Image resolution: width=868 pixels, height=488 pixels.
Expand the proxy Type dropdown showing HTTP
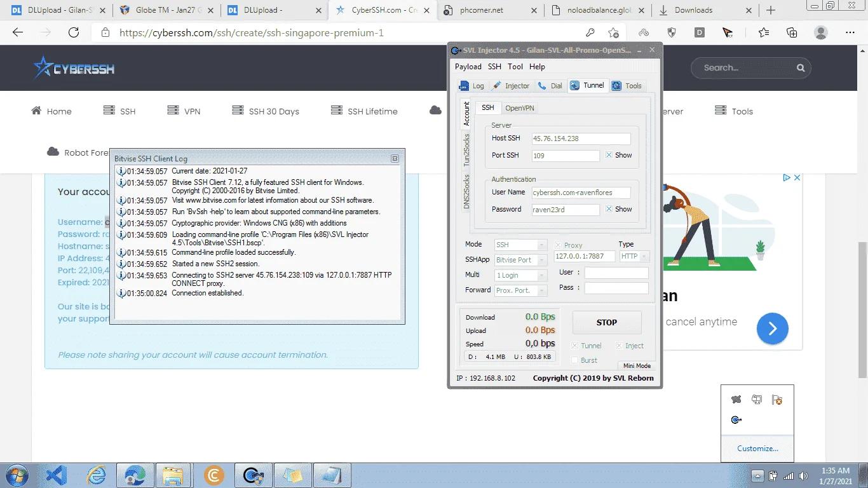pyautogui.click(x=644, y=256)
